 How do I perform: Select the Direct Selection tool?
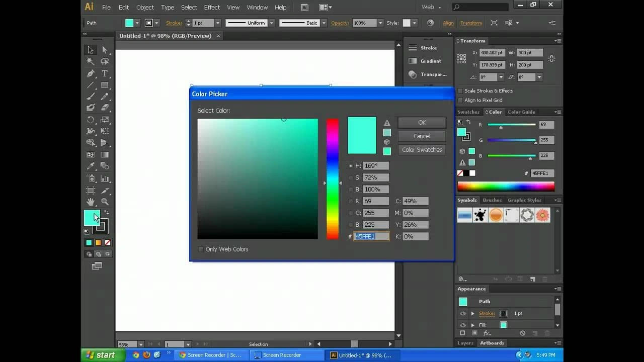pos(105,50)
